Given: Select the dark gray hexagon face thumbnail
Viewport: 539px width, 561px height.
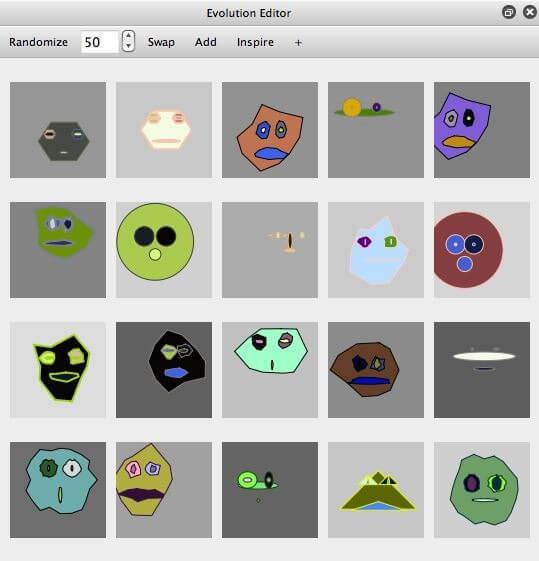Looking at the screenshot, I should (x=58, y=130).
